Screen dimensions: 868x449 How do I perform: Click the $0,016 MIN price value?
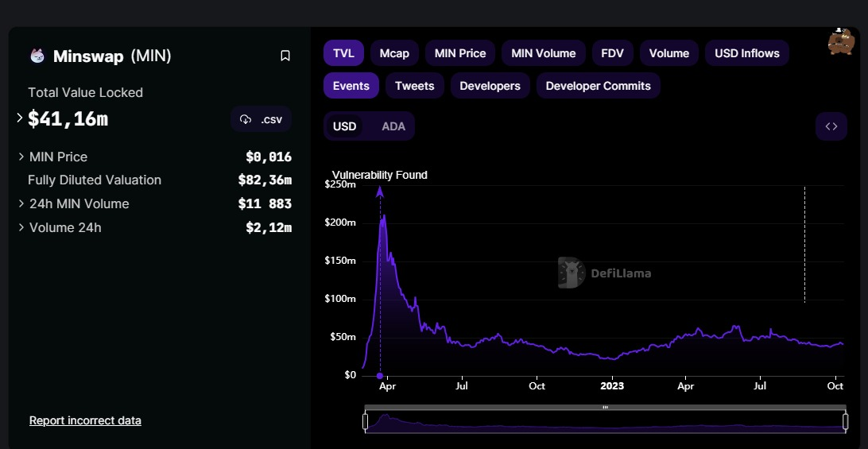(x=269, y=157)
